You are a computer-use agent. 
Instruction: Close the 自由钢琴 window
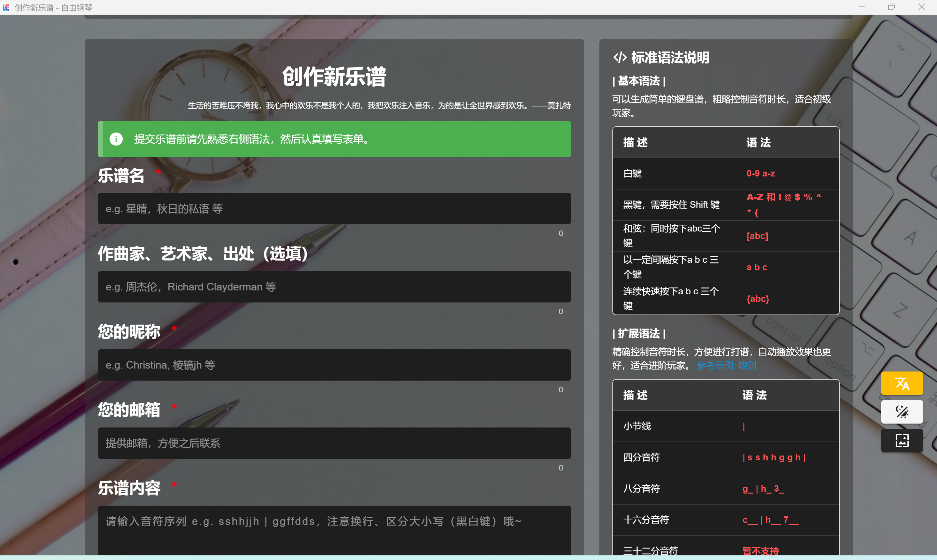pos(921,7)
